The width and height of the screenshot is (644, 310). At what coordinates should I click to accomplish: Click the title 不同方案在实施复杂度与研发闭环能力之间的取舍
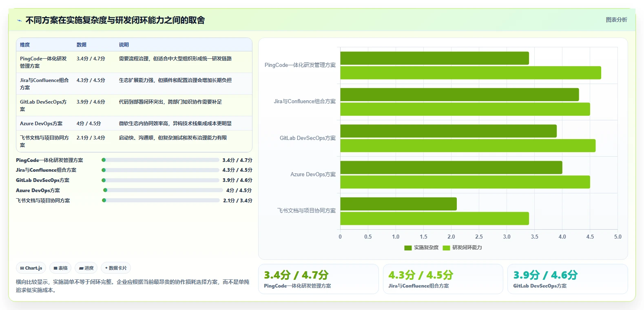tap(115, 20)
